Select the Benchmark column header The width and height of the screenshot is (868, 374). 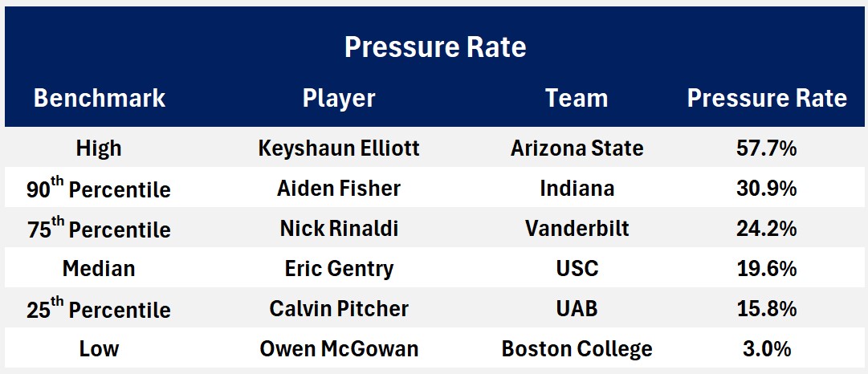[99, 98]
